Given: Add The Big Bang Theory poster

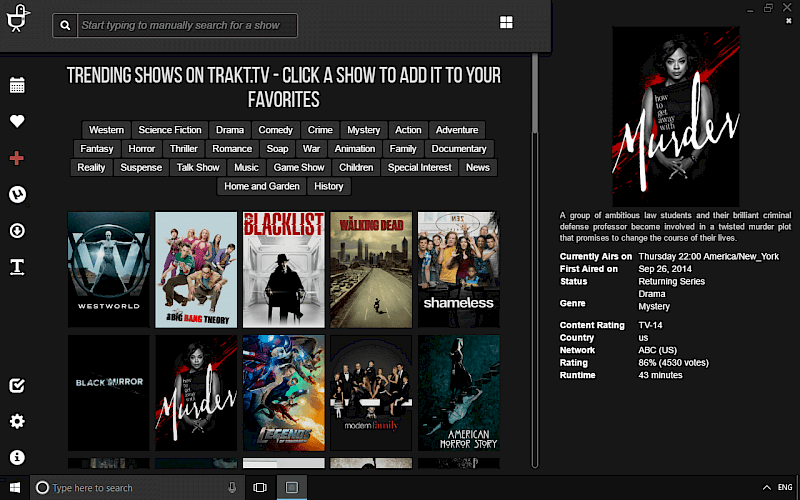Looking at the screenshot, I should tap(196, 269).
